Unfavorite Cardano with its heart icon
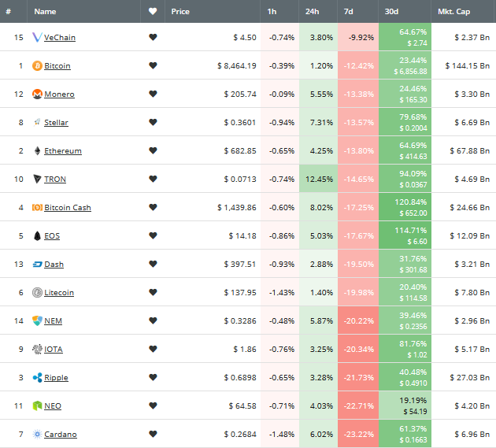The image size is (496, 448). click(x=153, y=434)
